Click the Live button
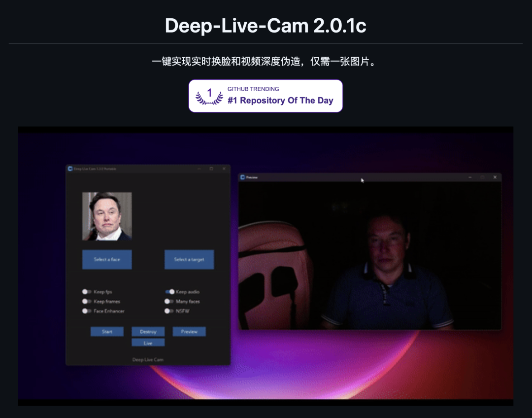Image resolution: width=532 pixels, height=418 pixels. [148, 343]
